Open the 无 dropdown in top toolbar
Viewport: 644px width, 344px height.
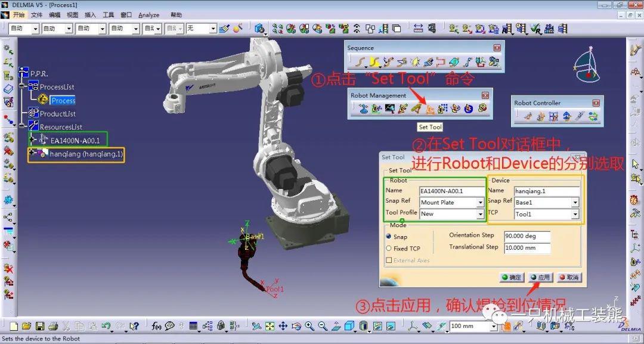coord(213,29)
